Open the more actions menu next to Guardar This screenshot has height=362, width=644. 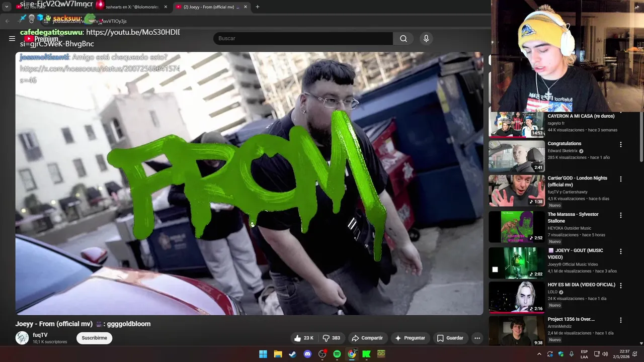coord(477,338)
